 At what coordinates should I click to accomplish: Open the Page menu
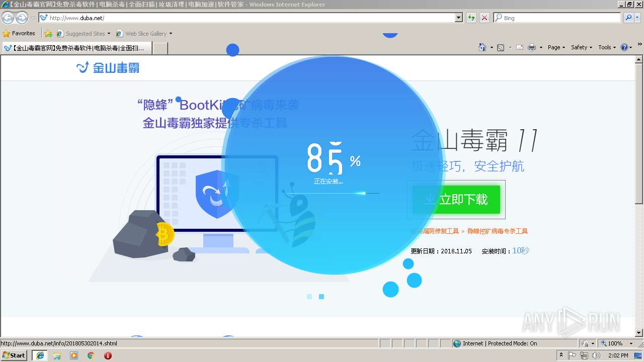(x=556, y=47)
